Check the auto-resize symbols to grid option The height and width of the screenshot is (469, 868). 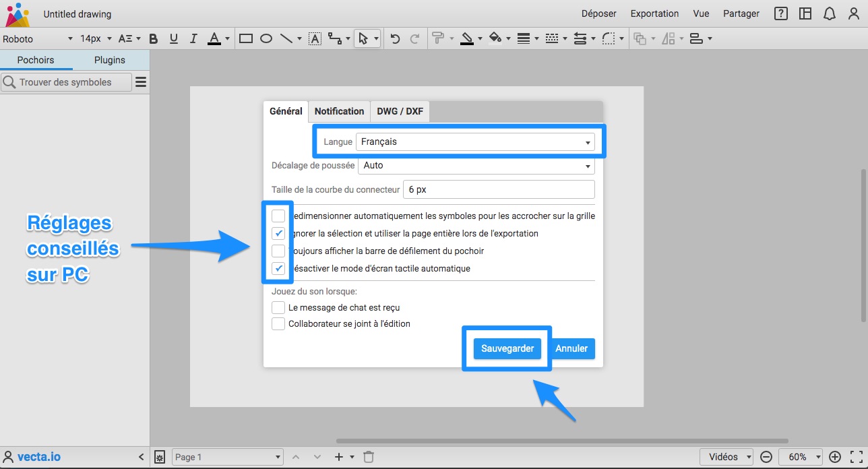278,216
